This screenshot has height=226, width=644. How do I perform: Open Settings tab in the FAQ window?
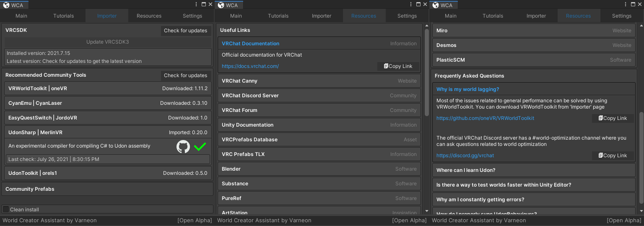[x=622, y=16]
